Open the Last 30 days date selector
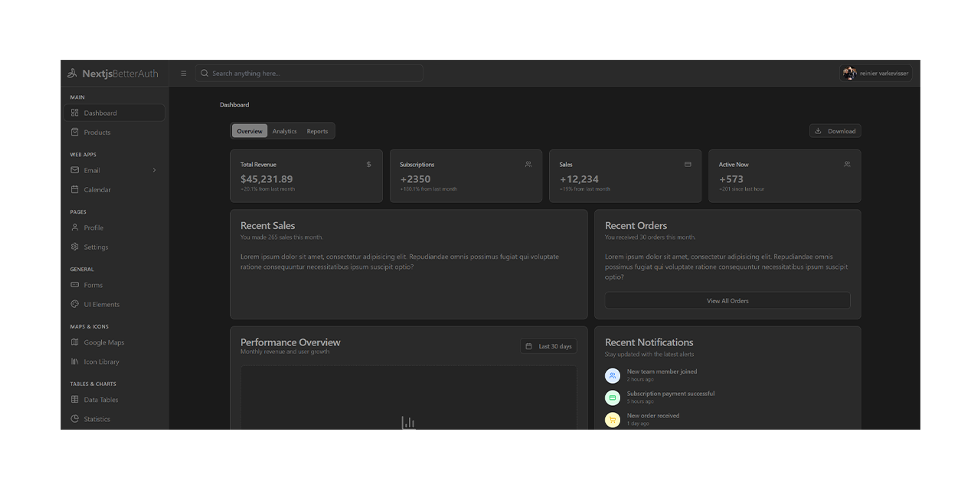 point(548,346)
